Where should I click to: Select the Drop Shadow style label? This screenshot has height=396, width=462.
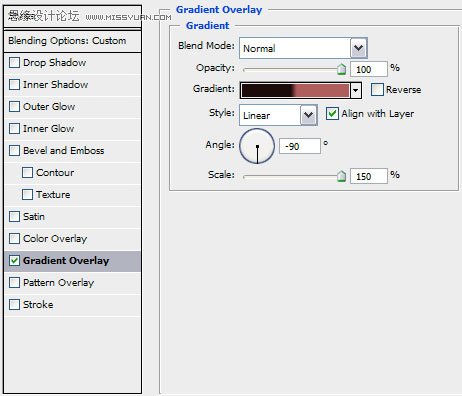tap(55, 62)
